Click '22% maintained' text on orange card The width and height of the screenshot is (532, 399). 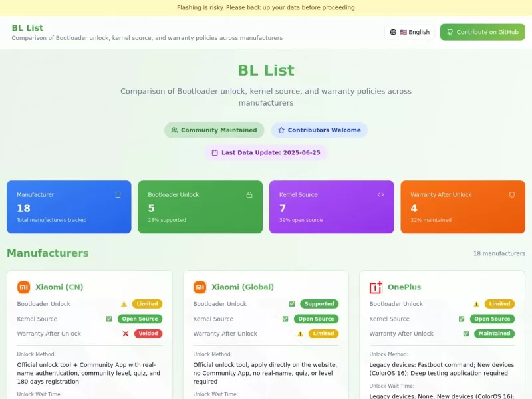(x=431, y=220)
